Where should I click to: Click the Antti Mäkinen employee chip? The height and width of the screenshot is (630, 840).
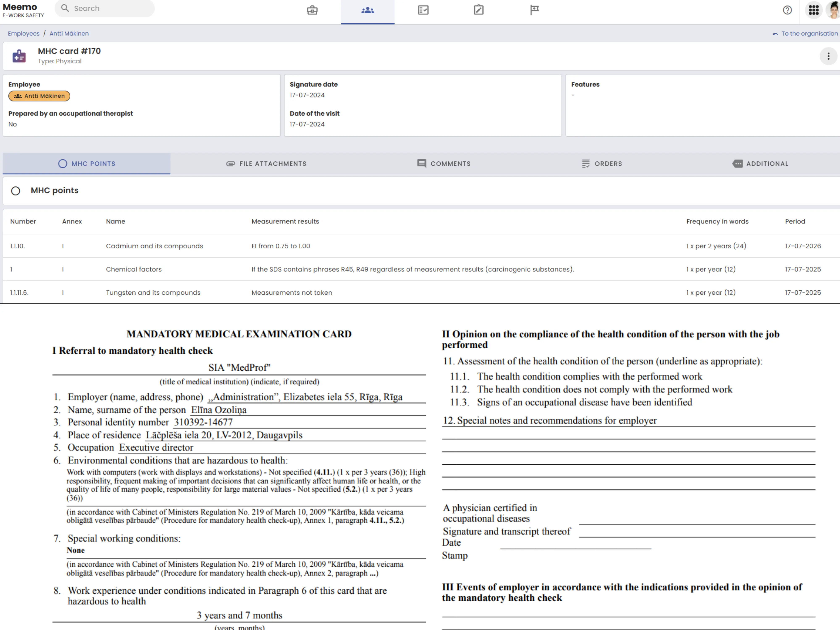39,96
